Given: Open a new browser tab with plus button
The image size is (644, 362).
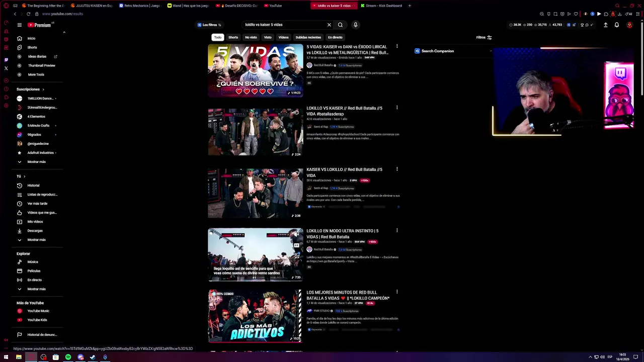Looking at the screenshot, I should (410, 6).
